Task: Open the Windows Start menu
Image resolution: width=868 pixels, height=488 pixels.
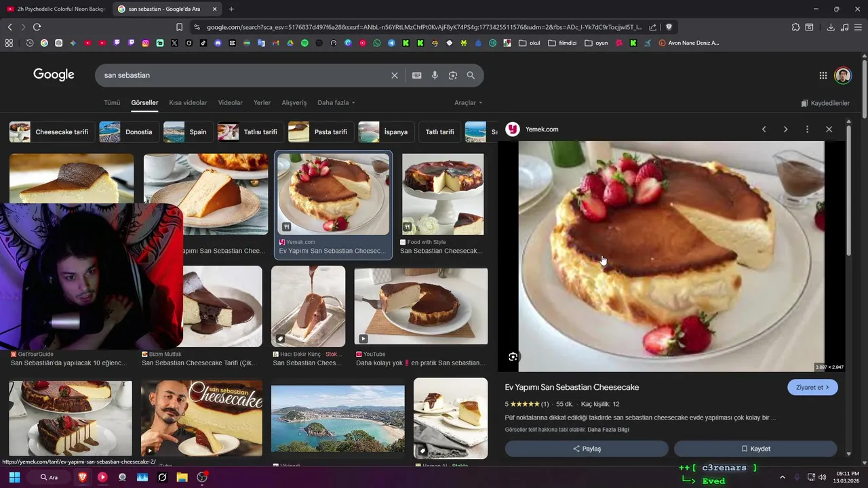Action: point(14,477)
